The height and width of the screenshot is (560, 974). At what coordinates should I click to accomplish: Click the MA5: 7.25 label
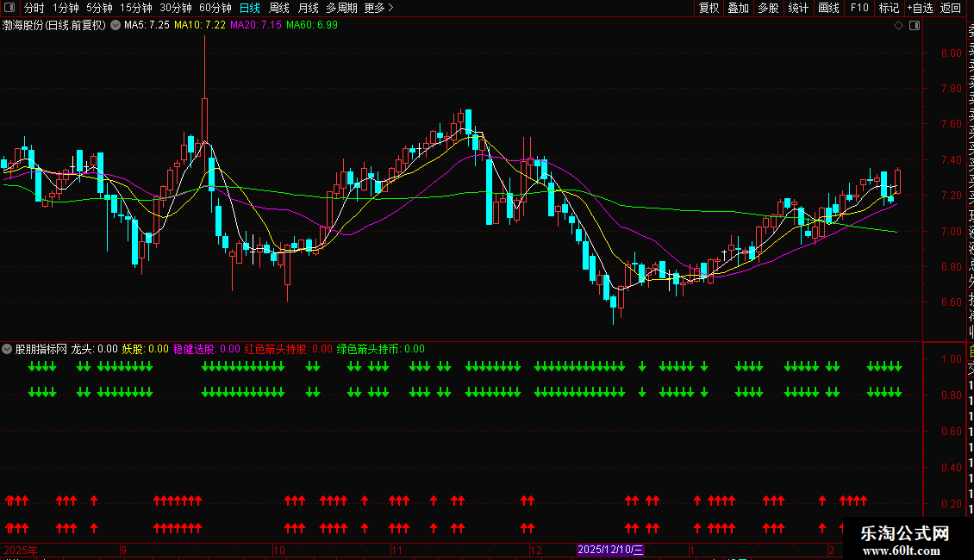point(147,26)
